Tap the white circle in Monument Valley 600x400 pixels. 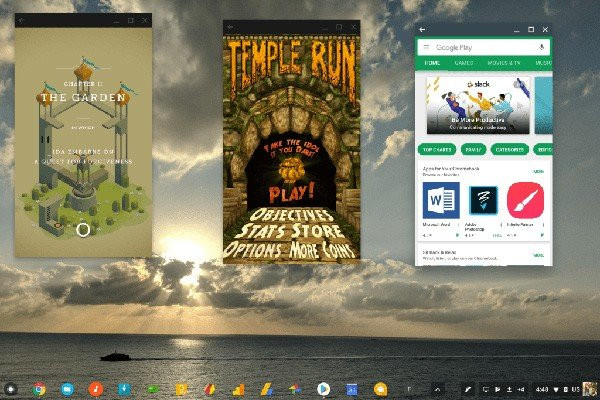(83, 228)
